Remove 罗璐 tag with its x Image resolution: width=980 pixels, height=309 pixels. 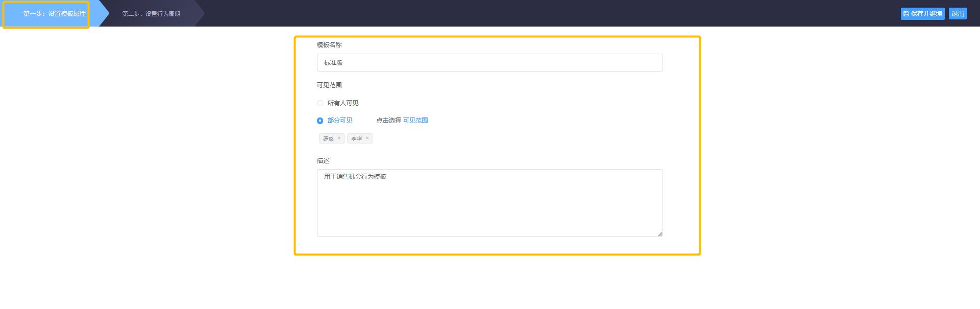pyautogui.click(x=339, y=138)
